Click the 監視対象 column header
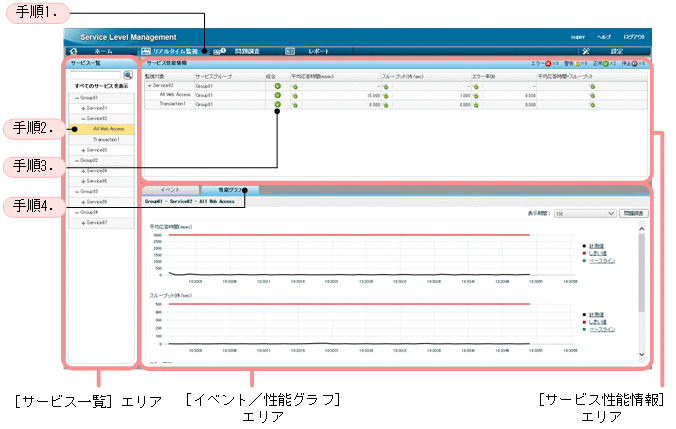Screen dimensions: 676x429 [169, 76]
